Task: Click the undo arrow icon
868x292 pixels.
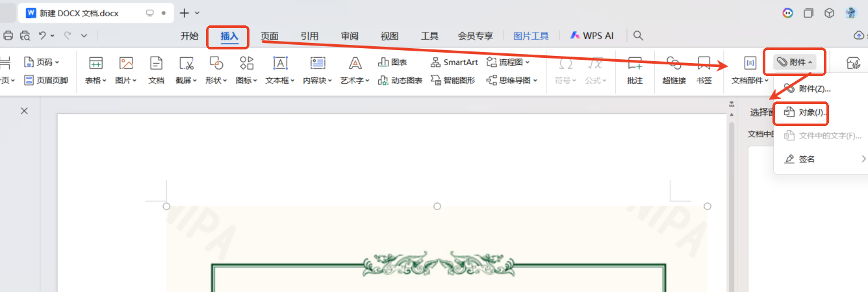Action: coord(42,35)
